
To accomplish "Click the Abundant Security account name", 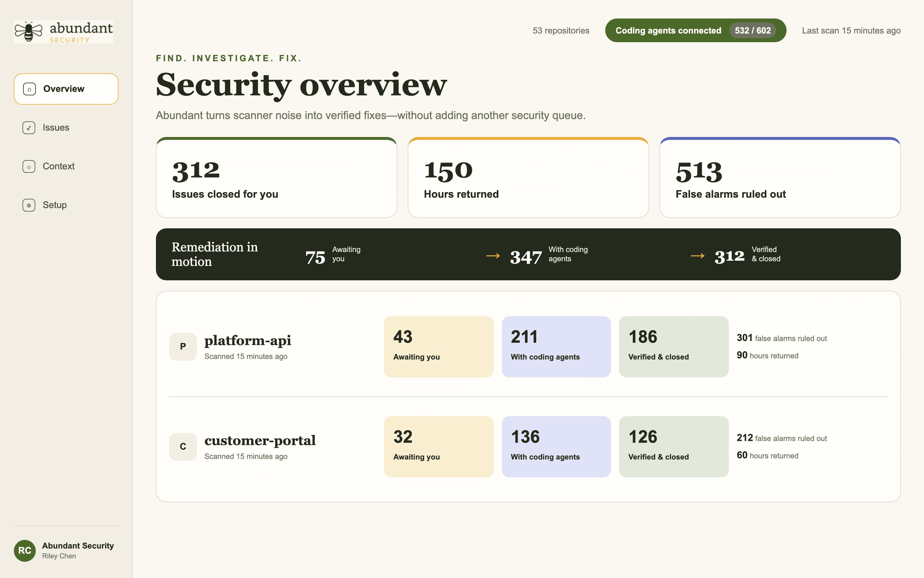I will click(78, 546).
